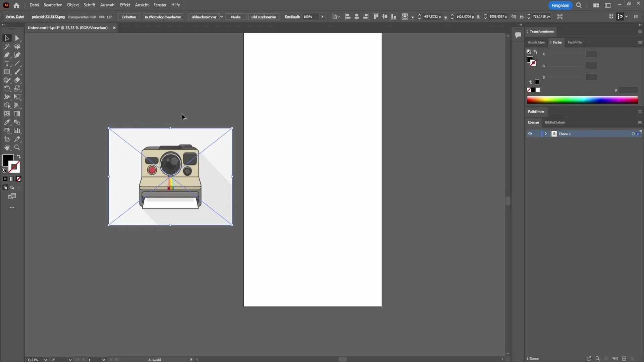Select the Eraser tool

coord(17,80)
